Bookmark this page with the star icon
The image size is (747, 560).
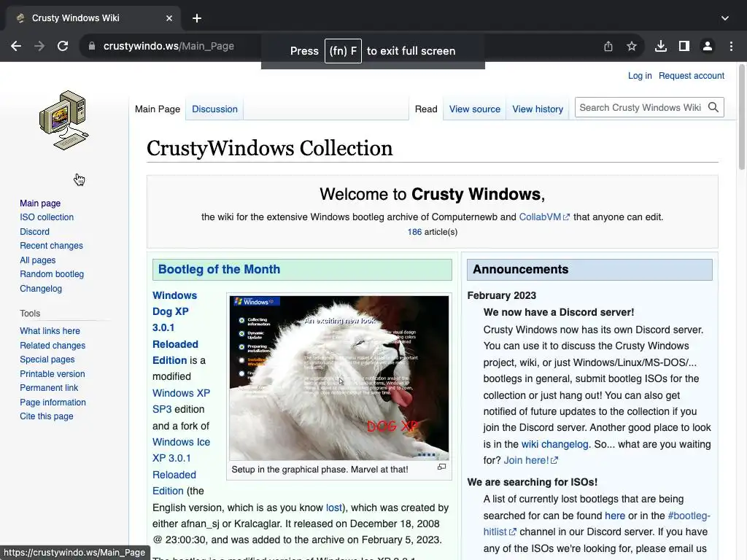click(x=632, y=46)
